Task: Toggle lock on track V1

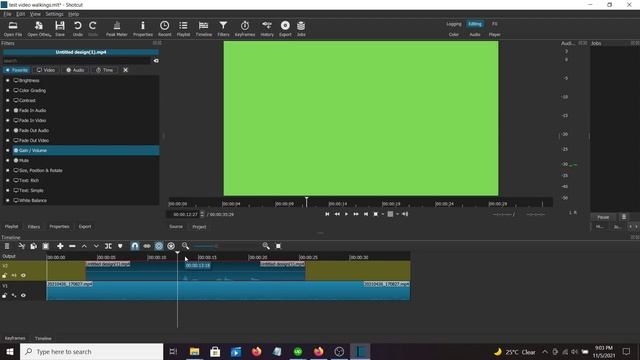Action: point(4,295)
